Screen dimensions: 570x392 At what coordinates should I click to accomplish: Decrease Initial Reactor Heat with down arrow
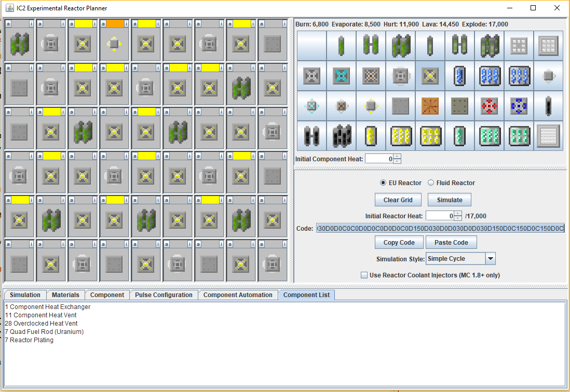click(458, 218)
